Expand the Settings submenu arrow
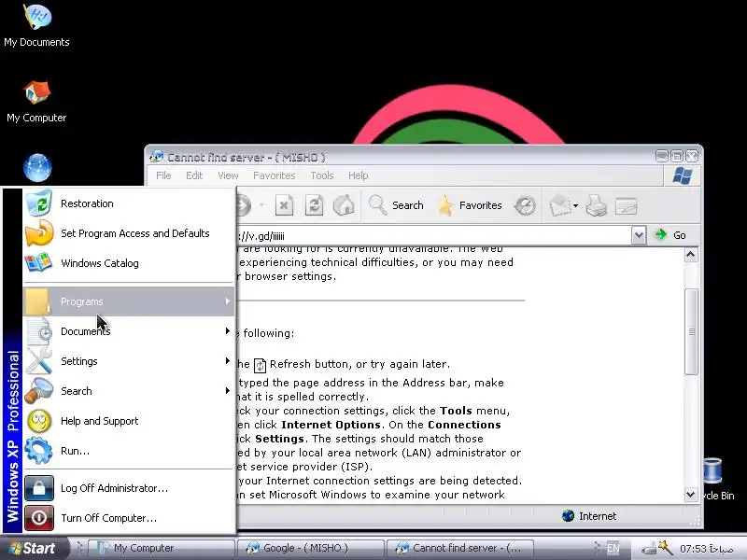The width and height of the screenshot is (747, 560). (x=228, y=361)
